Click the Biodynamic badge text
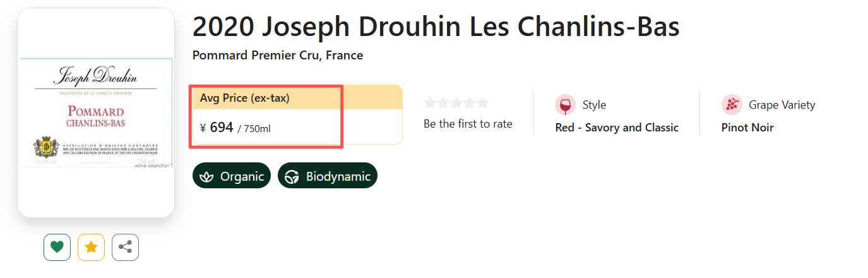Image resolution: width=868 pixels, height=278 pixels. click(338, 176)
